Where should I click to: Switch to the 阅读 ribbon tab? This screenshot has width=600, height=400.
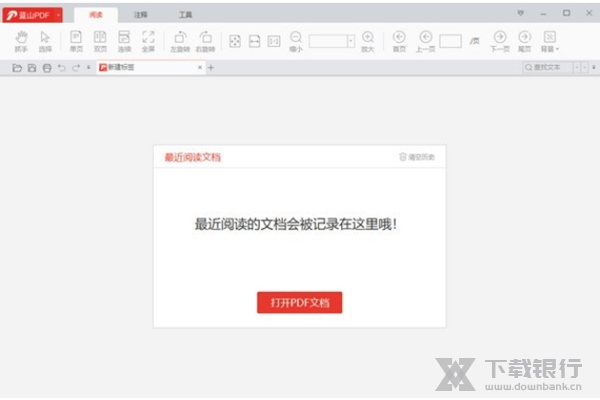[x=96, y=15]
